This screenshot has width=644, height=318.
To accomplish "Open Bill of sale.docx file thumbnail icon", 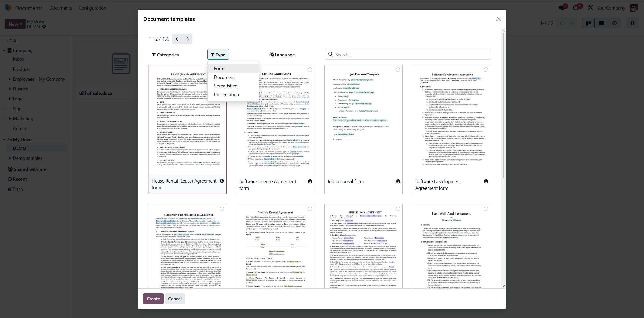I will pyautogui.click(x=121, y=64).
